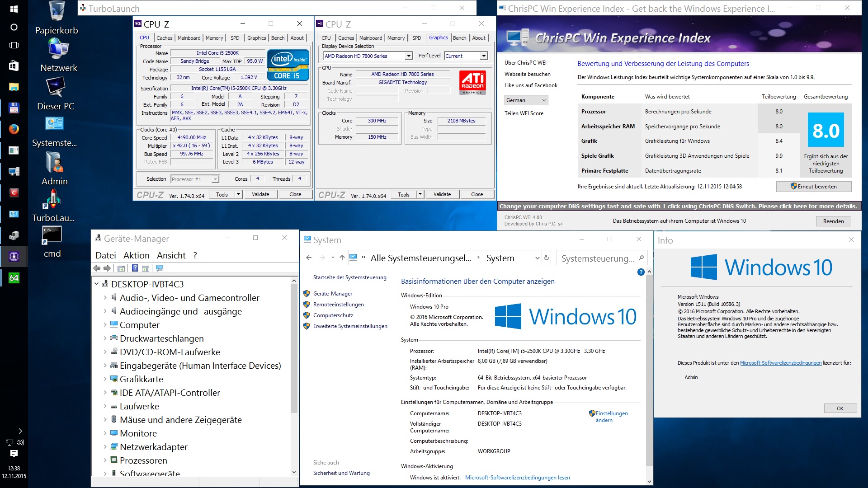Open the Ansicht menu in Geräte-Manager

(171, 255)
